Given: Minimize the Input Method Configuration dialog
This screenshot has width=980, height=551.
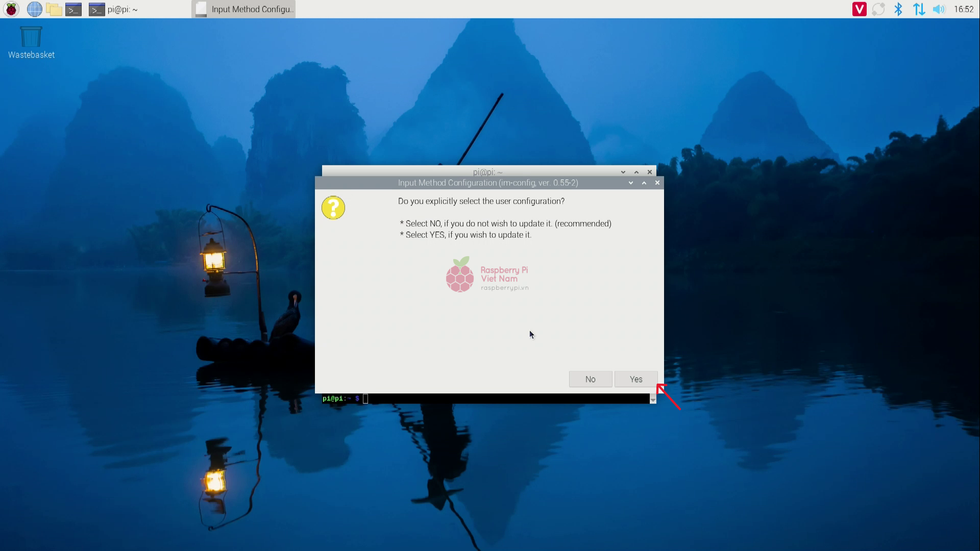Looking at the screenshot, I should point(631,183).
